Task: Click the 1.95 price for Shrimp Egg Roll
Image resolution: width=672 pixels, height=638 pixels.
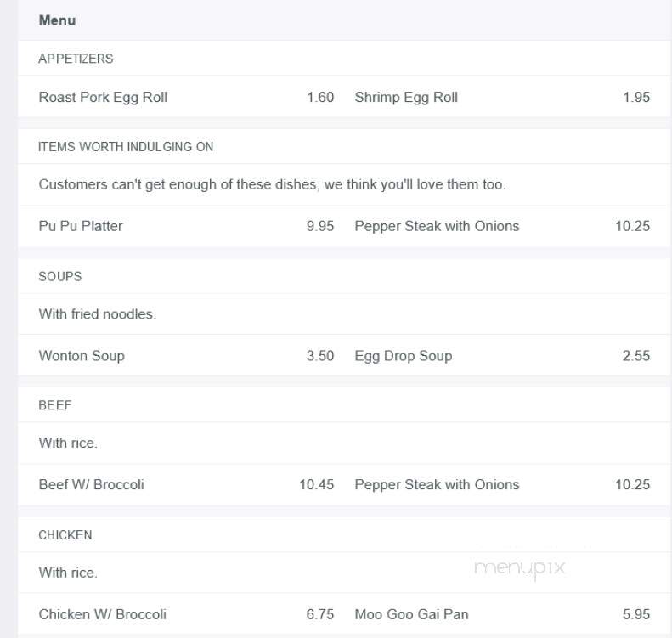Action: [636, 97]
